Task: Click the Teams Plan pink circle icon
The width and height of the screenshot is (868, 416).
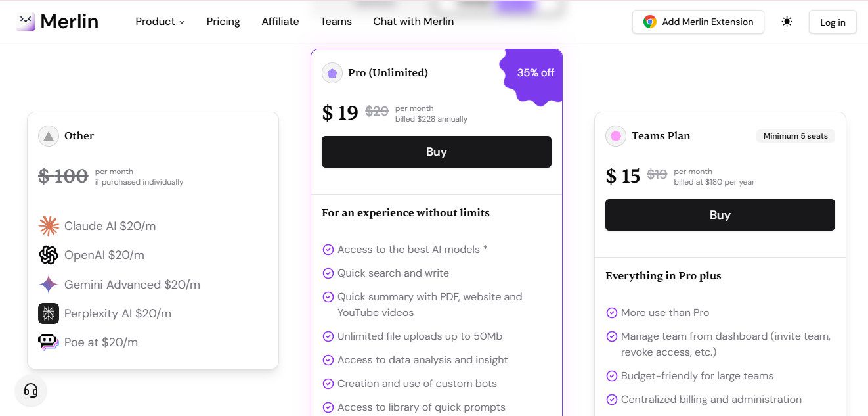Action: tap(615, 135)
